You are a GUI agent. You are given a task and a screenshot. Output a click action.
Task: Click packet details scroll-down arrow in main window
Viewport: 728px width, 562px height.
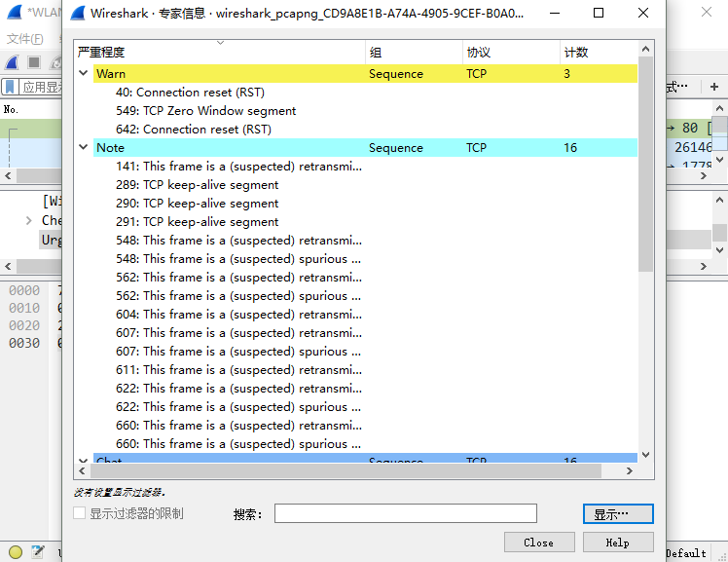pos(719,250)
